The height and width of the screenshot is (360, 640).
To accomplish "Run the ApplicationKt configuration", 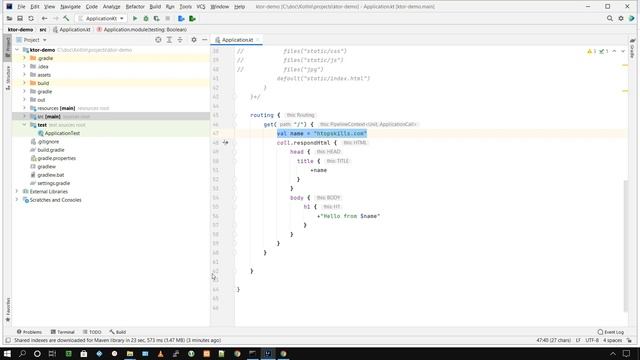I will 135,18.
